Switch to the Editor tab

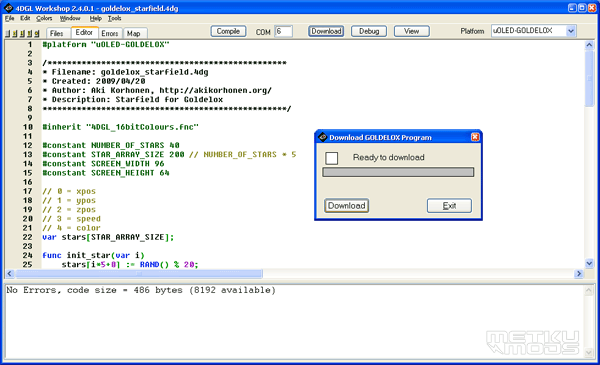[84, 33]
